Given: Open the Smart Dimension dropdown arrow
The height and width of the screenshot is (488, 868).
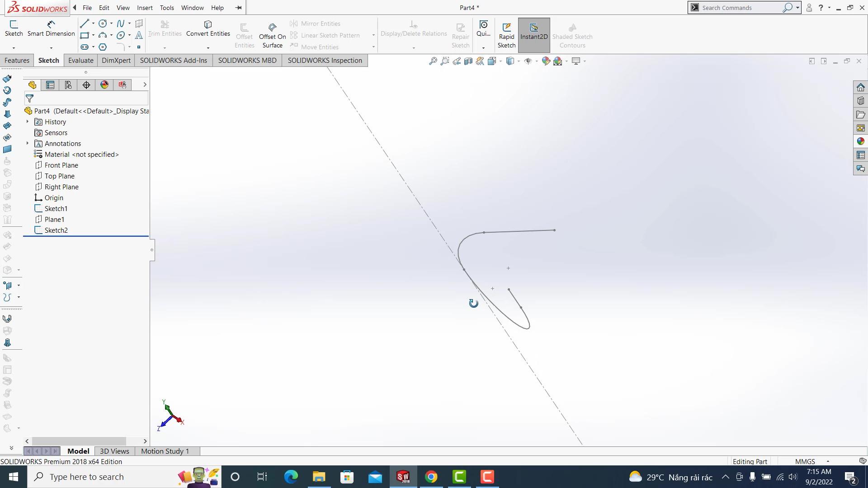Looking at the screenshot, I should (x=51, y=47).
